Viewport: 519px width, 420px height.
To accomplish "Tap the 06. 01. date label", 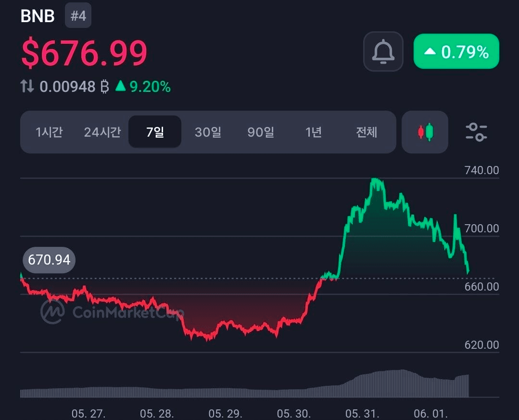I will click(430, 414).
